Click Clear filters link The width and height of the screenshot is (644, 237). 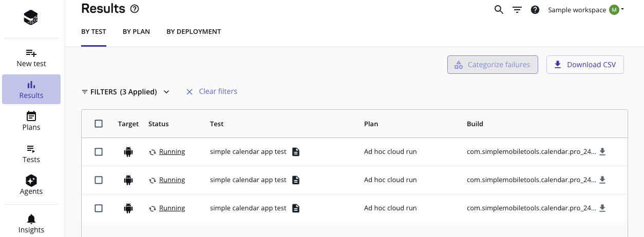[212, 91]
